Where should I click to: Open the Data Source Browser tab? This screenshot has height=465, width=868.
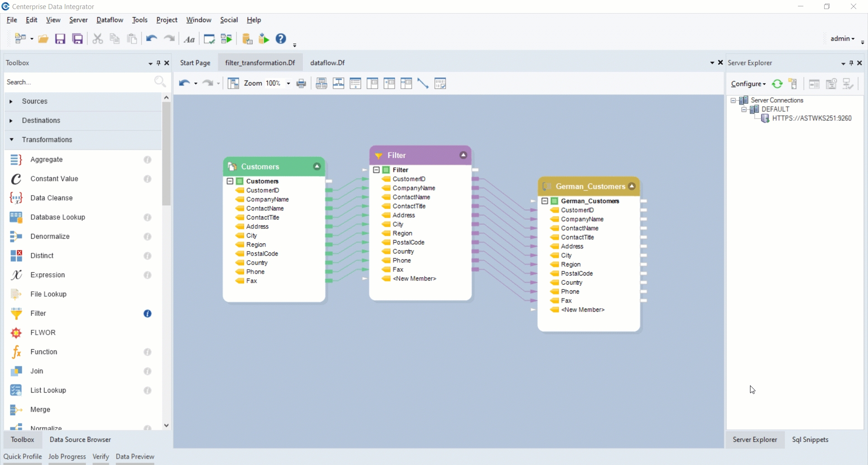point(80,440)
